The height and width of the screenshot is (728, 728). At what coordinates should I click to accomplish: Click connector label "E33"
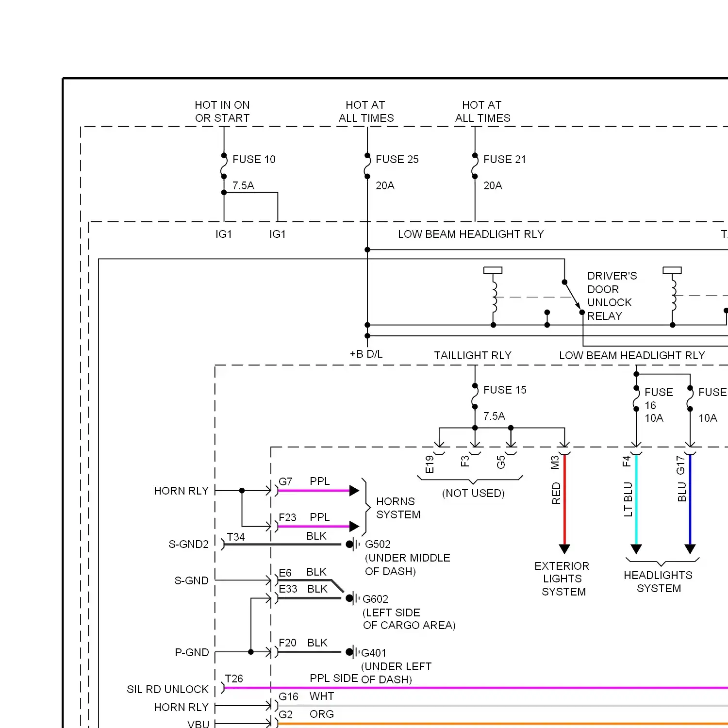288,589
